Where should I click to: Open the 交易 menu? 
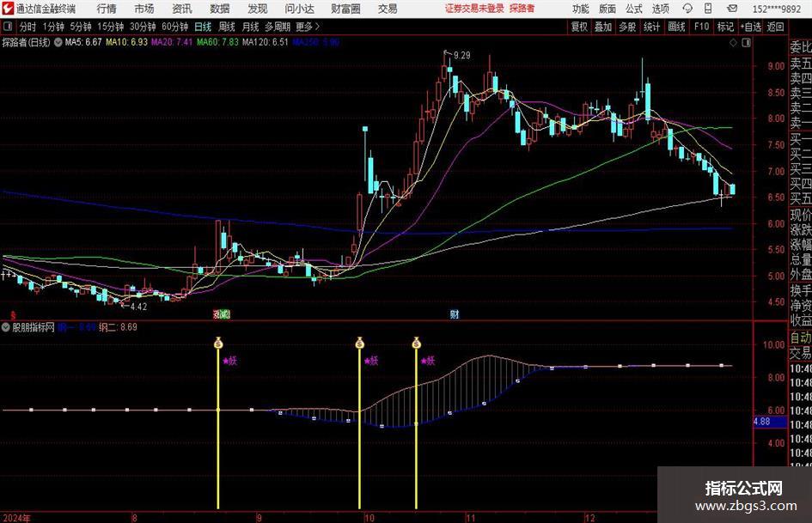[388, 9]
